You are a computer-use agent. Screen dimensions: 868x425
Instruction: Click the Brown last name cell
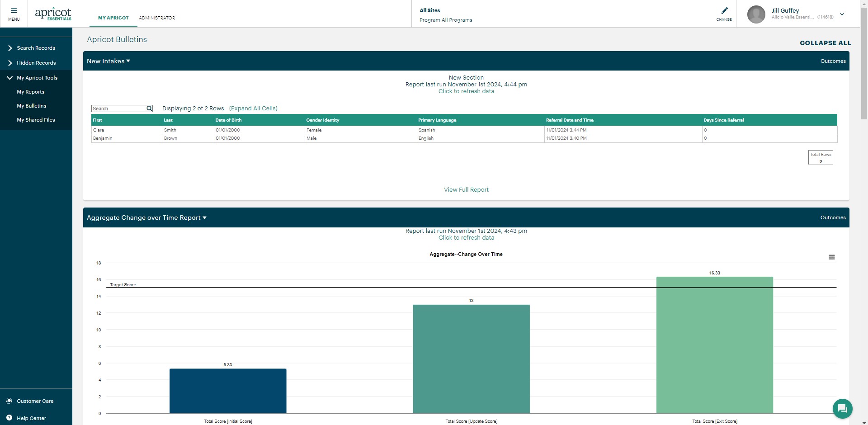[x=188, y=138]
